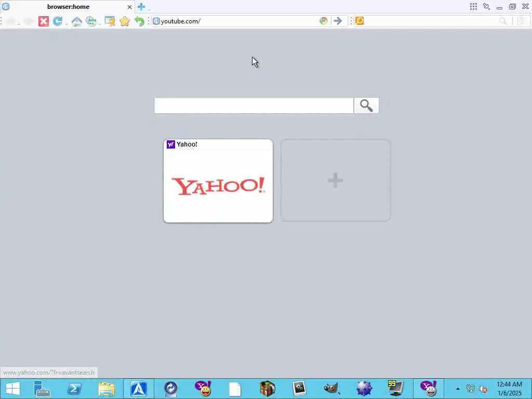This screenshot has width=532, height=399.
Task: Open the blue spiky ball taskbar icon
Action: point(364,389)
